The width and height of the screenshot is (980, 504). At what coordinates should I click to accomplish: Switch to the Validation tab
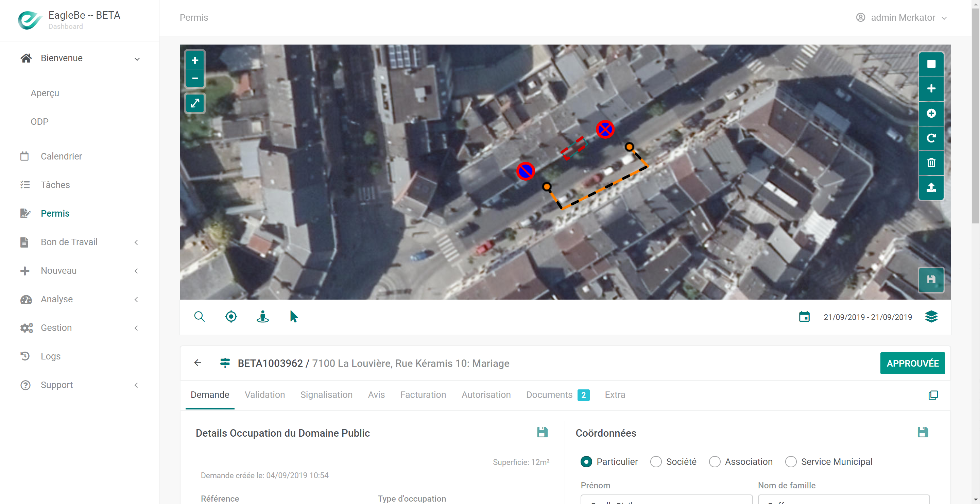pyautogui.click(x=265, y=395)
